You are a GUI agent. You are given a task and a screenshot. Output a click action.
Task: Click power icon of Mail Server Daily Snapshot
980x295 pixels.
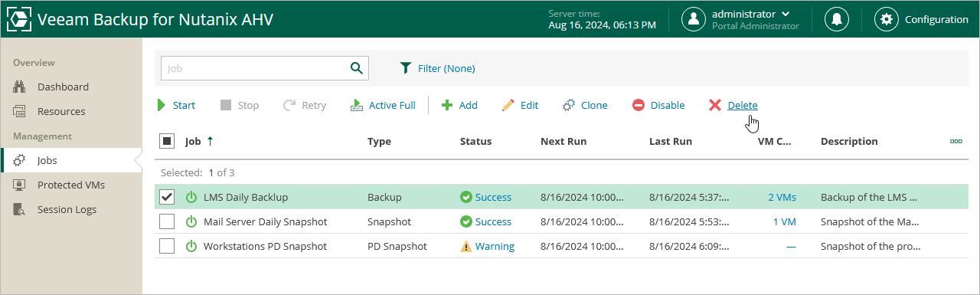[191, 221]
